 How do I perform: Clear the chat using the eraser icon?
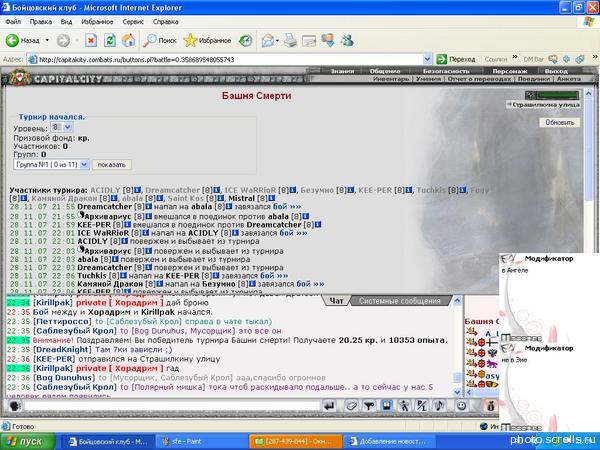[x=351, y=406]
